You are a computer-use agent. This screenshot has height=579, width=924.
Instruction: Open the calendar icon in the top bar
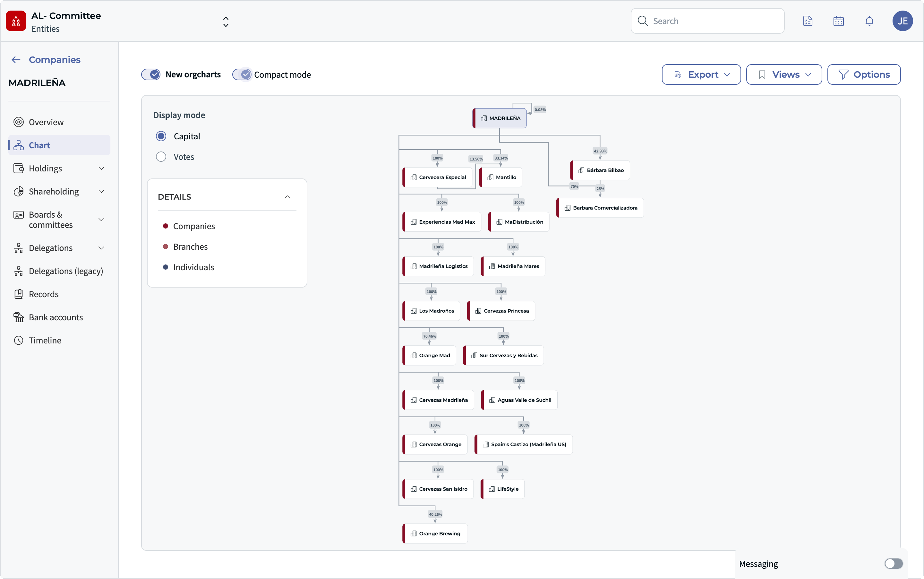838,21
